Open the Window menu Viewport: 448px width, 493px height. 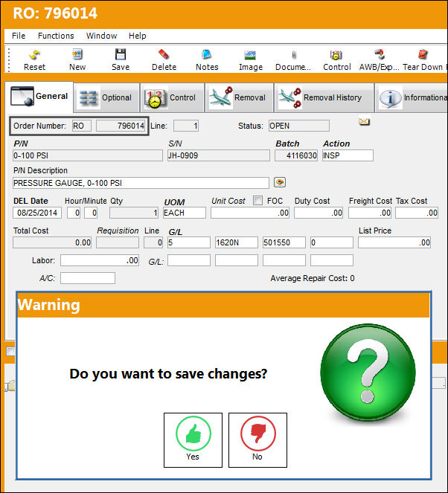click(x=102, y=36)
